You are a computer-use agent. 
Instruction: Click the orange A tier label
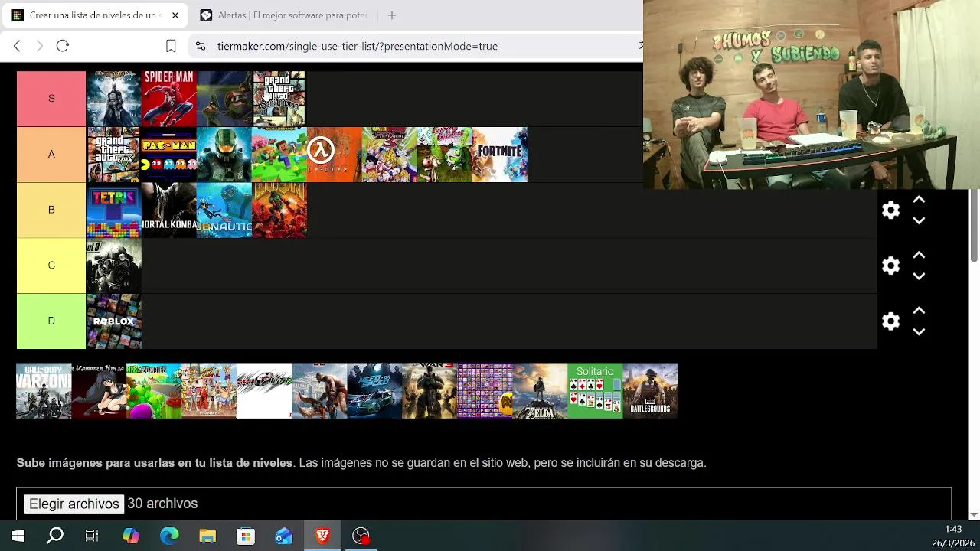pyautogui.click(x=51, y=154)
